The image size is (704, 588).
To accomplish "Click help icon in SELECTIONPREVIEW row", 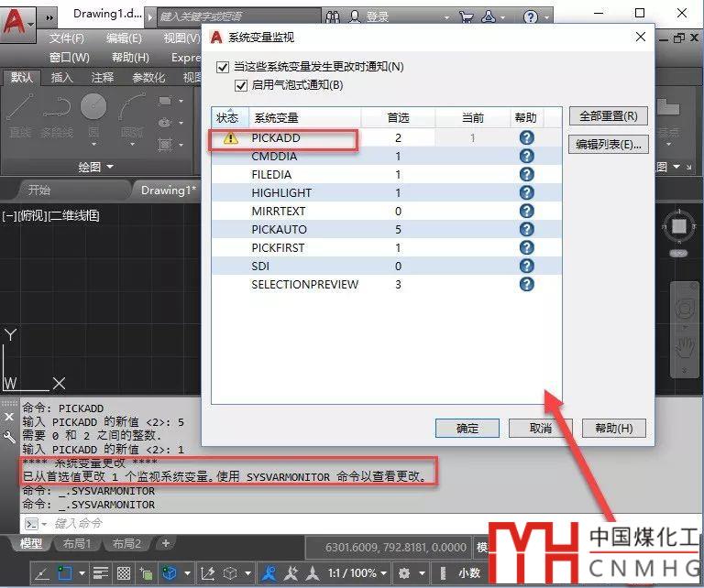I will coord(526,285).
